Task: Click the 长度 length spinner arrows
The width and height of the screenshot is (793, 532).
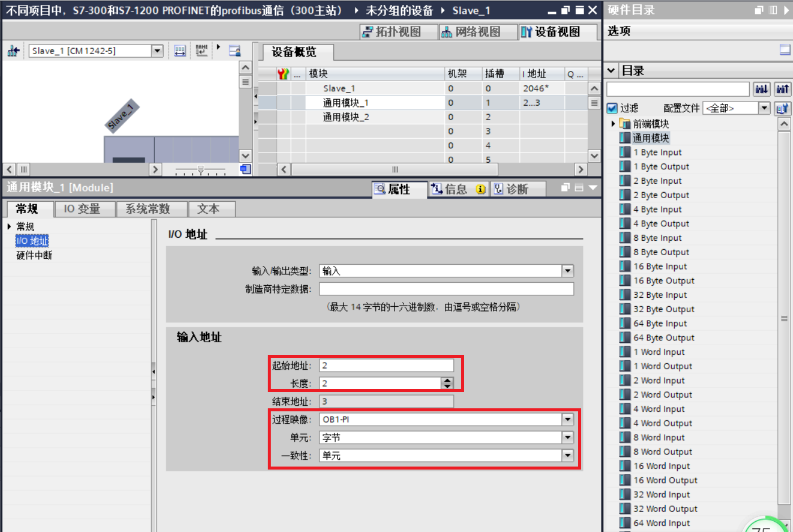Action: click(447, 383)
